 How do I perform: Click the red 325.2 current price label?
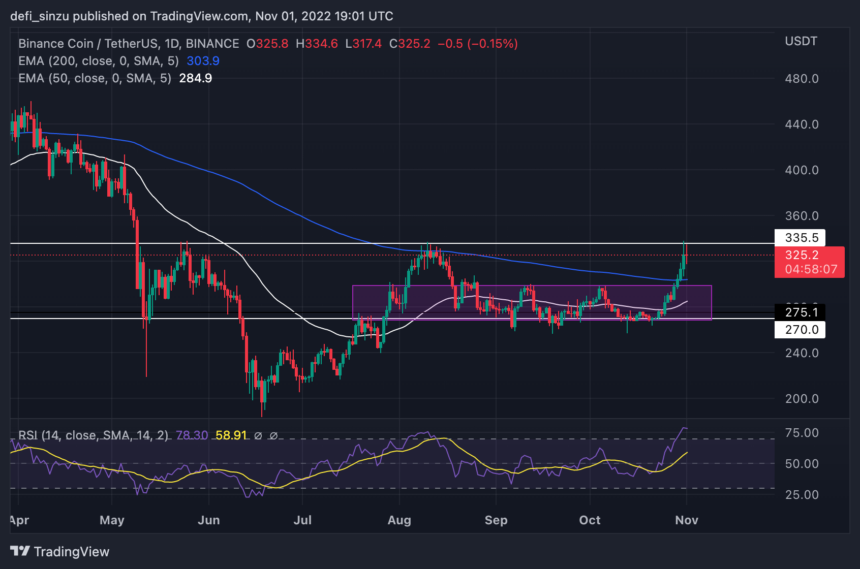tap(796, 255)
